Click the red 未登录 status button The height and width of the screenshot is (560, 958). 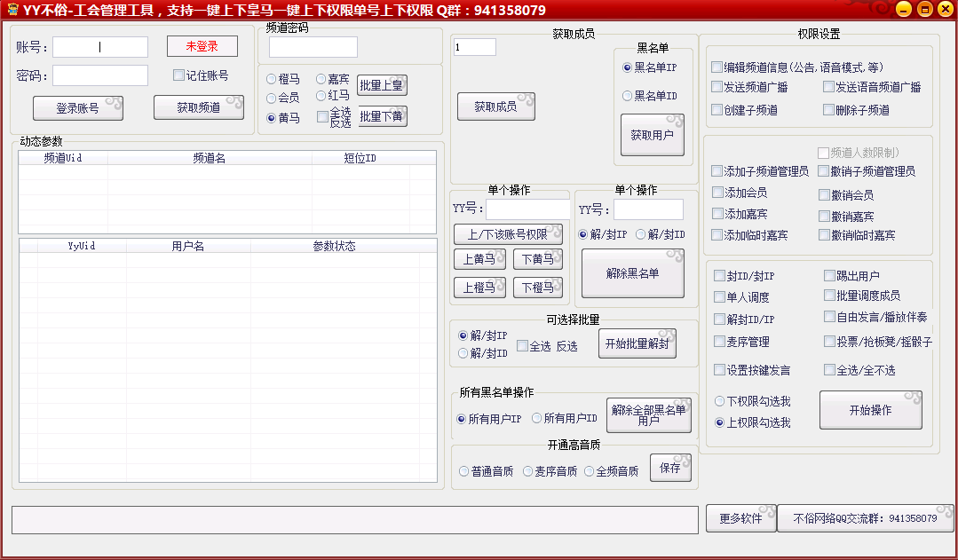(202, 46)
